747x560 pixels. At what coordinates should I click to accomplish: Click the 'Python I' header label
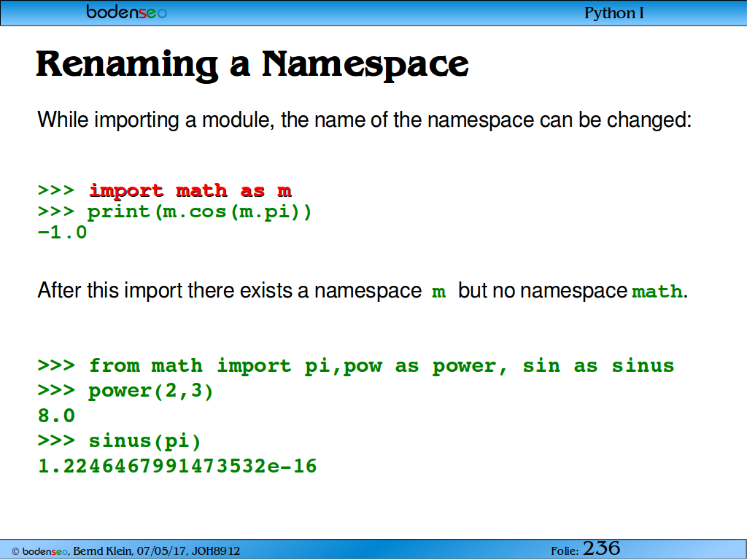click(614, 13)
